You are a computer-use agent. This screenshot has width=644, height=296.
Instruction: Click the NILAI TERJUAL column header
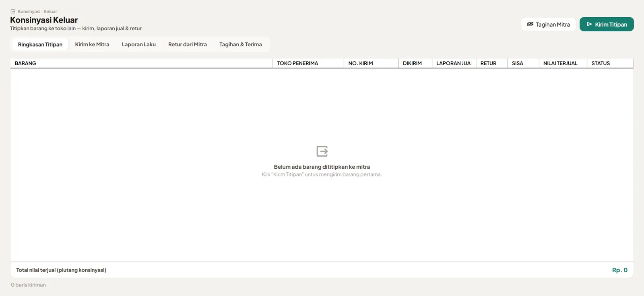[x=563, y=63]
